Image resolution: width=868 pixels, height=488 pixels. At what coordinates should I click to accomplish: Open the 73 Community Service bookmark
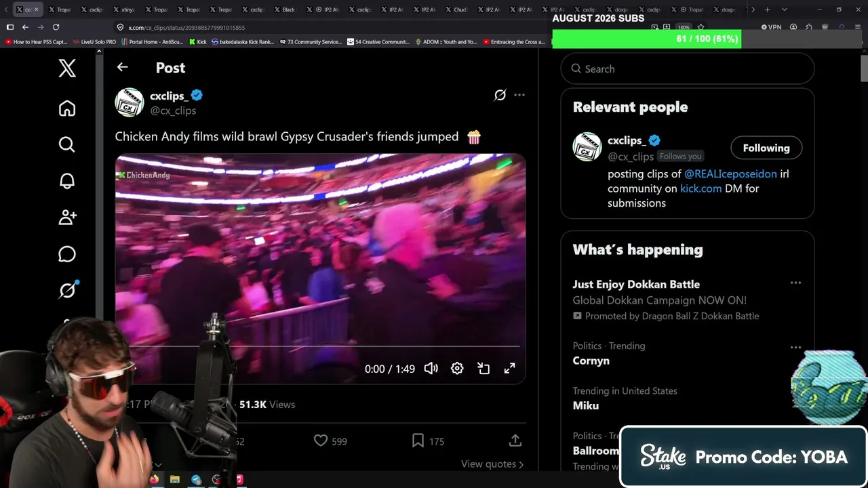311,42
